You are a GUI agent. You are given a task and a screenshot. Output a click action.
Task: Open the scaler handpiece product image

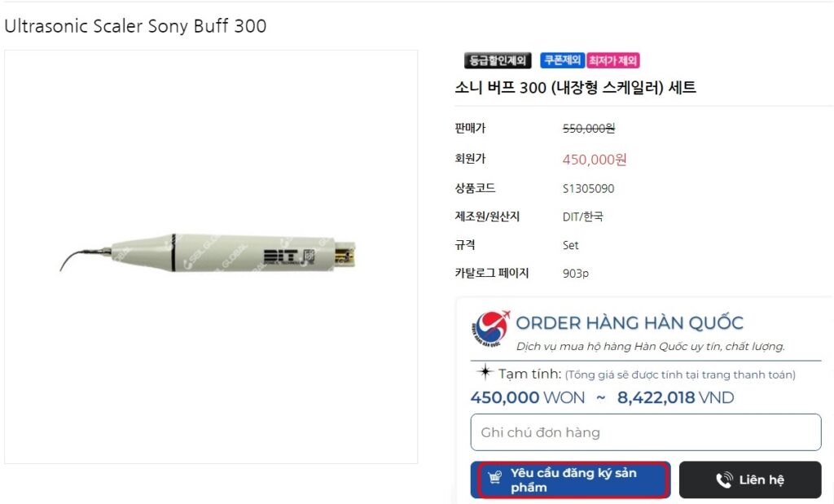[x=210, y=256]
